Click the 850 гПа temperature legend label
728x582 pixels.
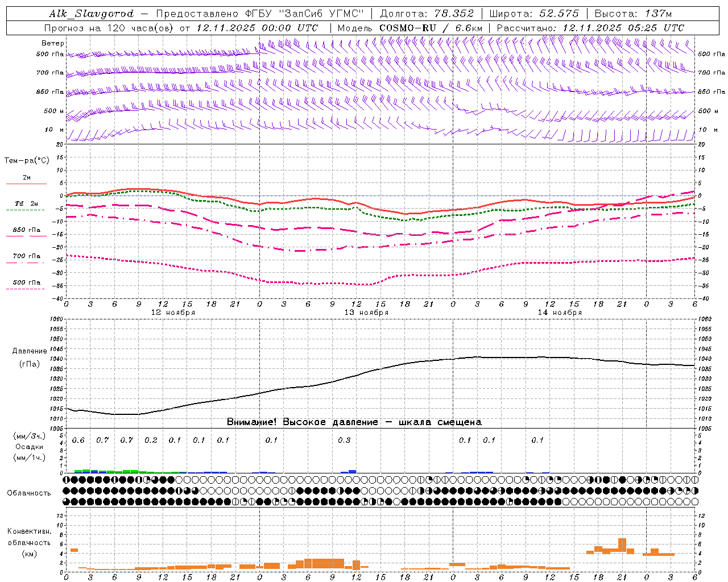coord(27,230)
